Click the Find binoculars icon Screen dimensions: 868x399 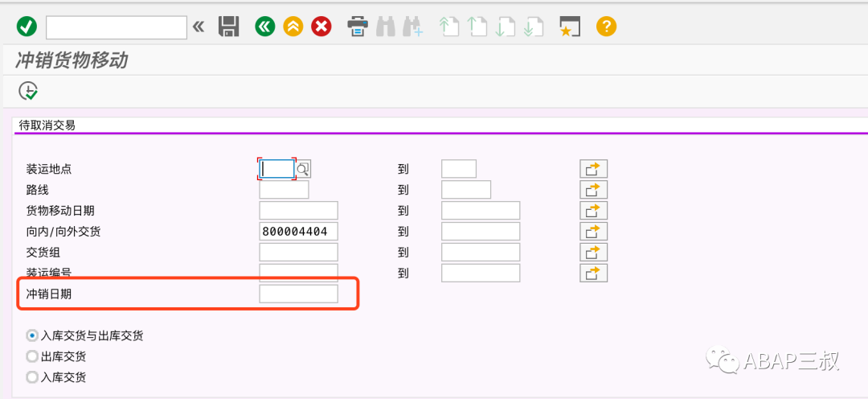tap(385, 27)
